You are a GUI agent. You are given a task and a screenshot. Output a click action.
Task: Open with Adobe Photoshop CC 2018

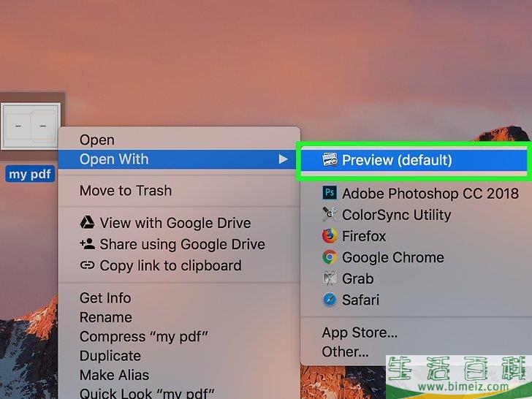pyautogui.click(x=416, y=193)
